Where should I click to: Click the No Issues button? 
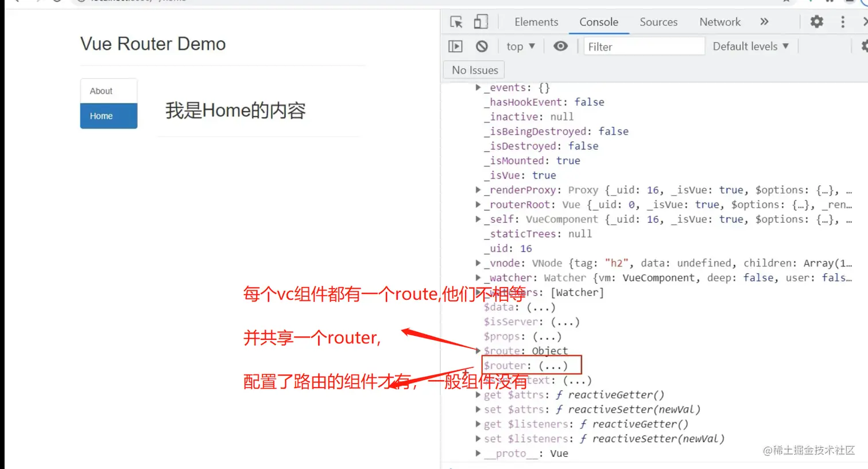coord(475,70)
